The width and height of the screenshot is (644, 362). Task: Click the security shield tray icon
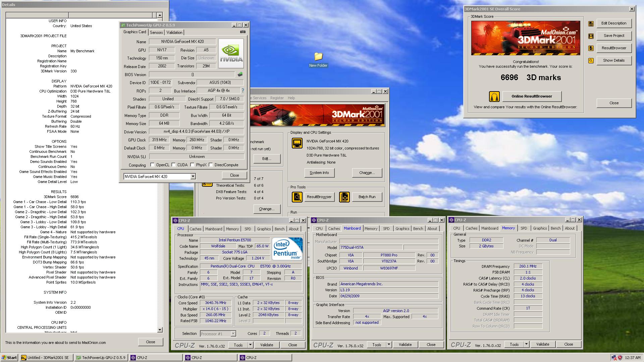(620, 358)
